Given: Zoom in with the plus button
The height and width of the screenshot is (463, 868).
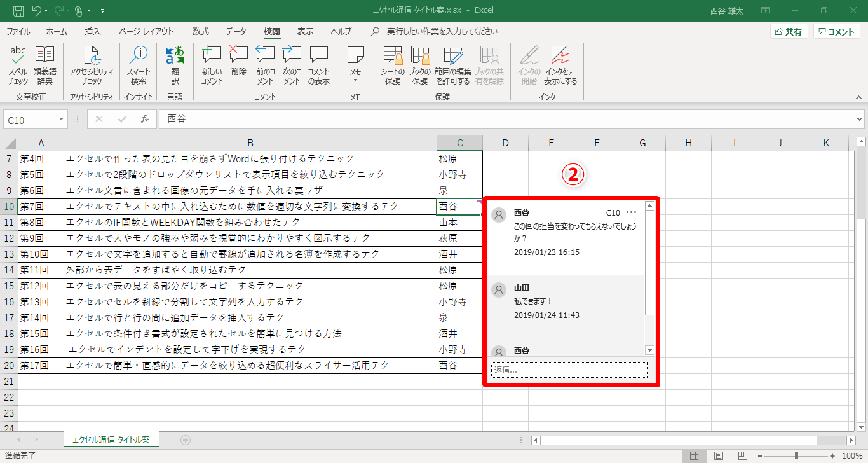Looking at the screenshot, I should [833, 456].
